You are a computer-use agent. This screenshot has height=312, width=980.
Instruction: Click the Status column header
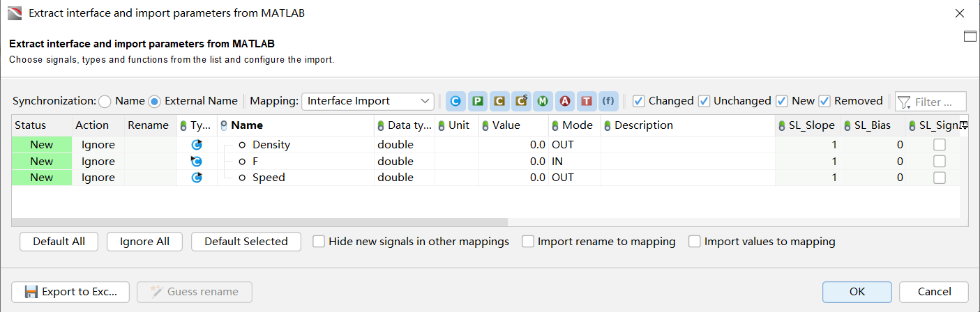31,125
